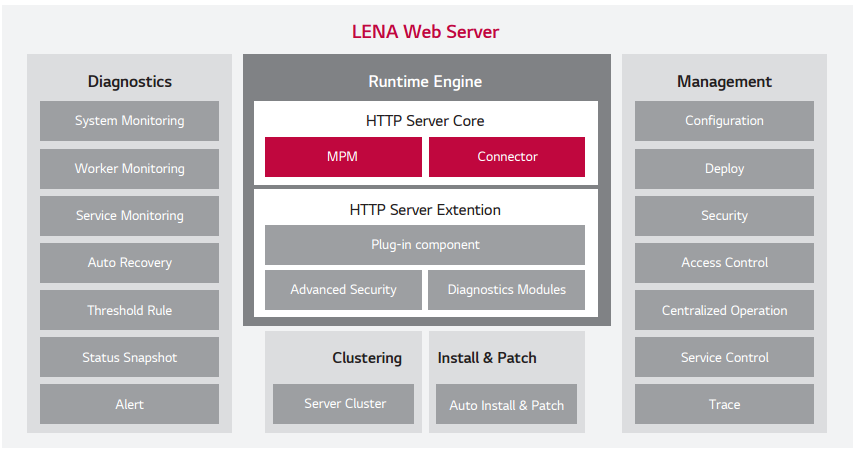860x456 pixels.
Task: Open the Service Monitoring block
Action: (x=129, y=216)
